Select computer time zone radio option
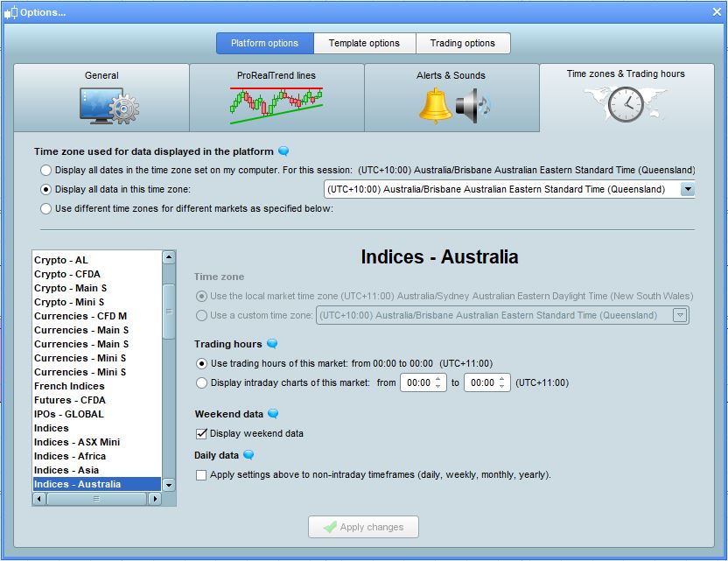 45,170
